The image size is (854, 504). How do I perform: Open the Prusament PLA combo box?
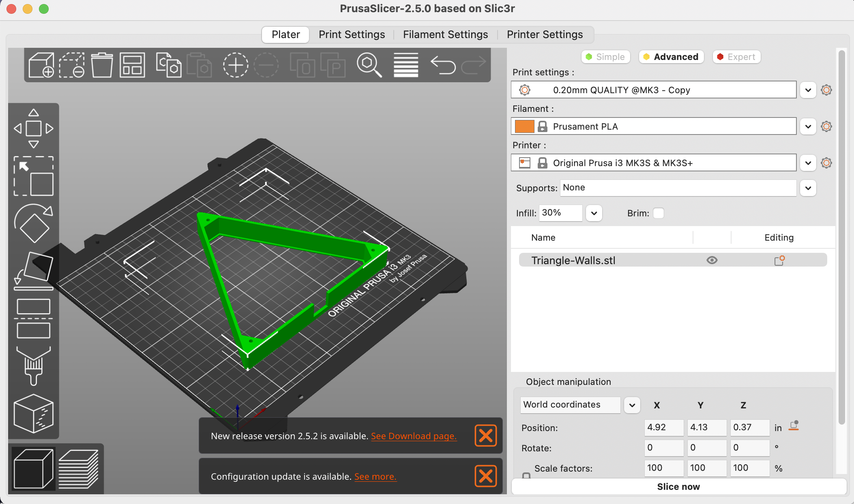[x=654, y=126]
